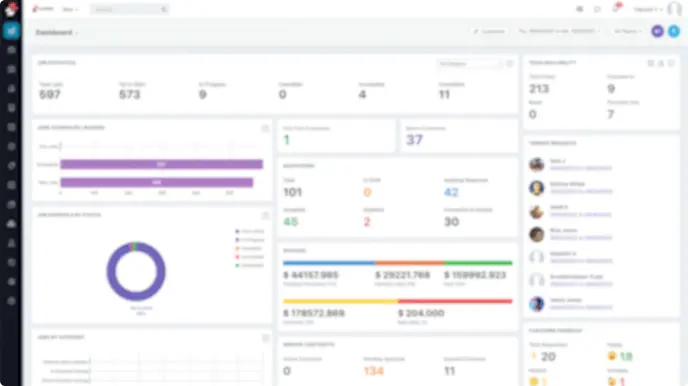Click the app logo at top of sidebar
The width and height of the screenshot is (688, 386).
[11, 9]
